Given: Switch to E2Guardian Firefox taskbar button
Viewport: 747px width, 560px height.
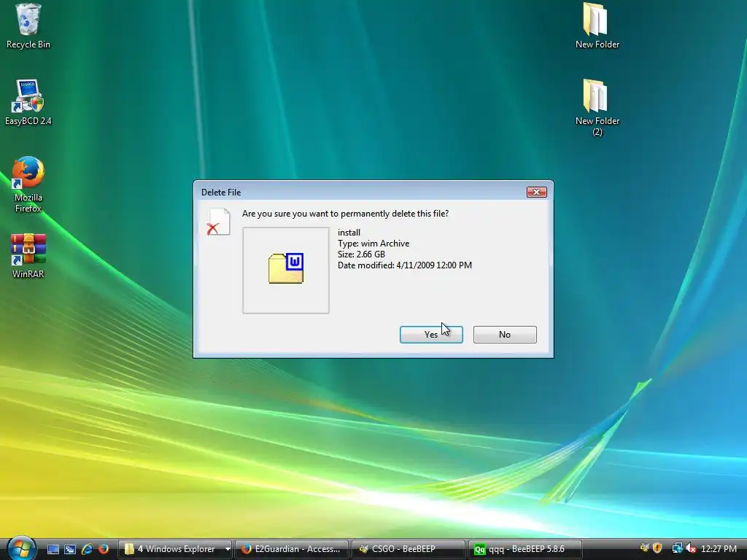Looking at the screenshot, I should coord(292,549).
